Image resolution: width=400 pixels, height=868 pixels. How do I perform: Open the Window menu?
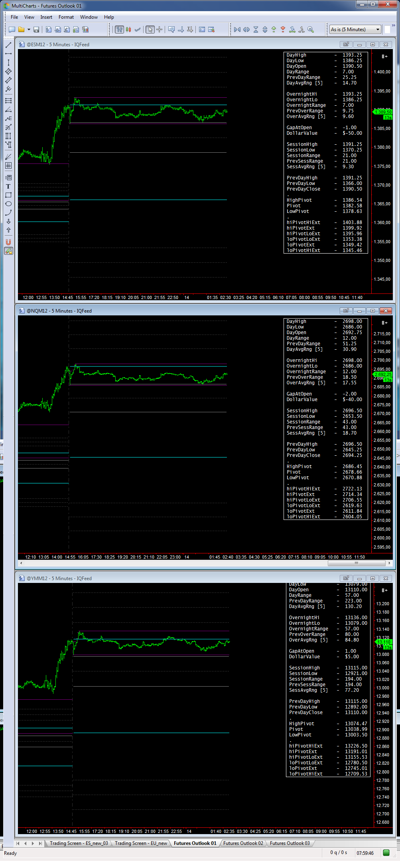point(89,17)
